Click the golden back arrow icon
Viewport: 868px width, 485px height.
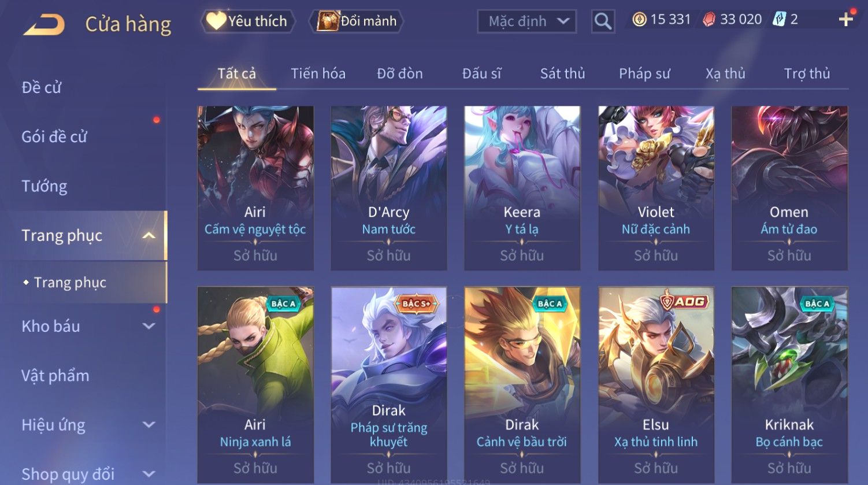coord(44,25)
